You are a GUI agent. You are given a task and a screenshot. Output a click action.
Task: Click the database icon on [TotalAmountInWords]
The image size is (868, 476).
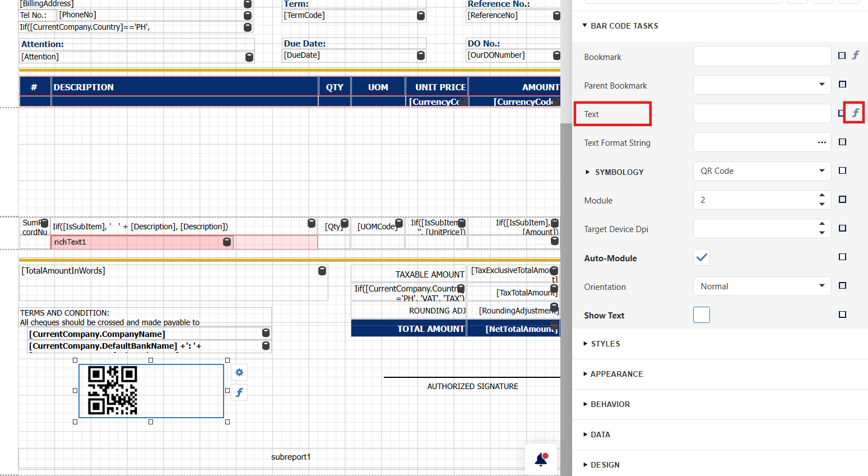[322, 271]
